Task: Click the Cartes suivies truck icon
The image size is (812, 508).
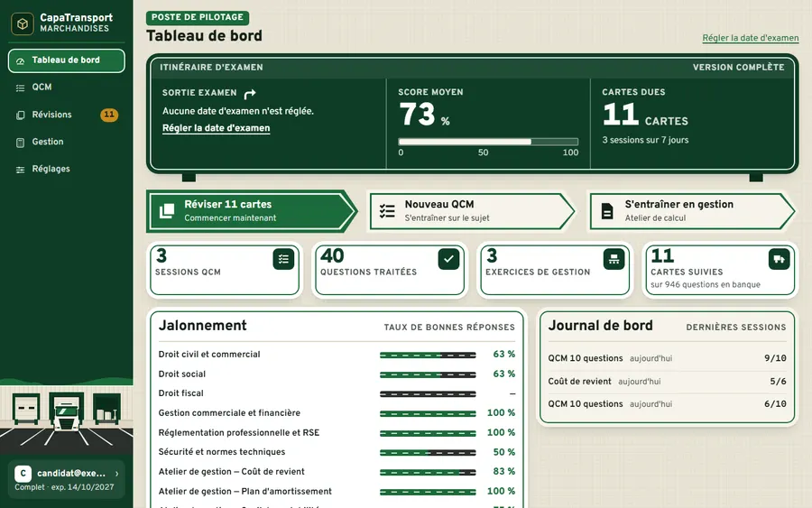Action: click(x=779, y=259)
